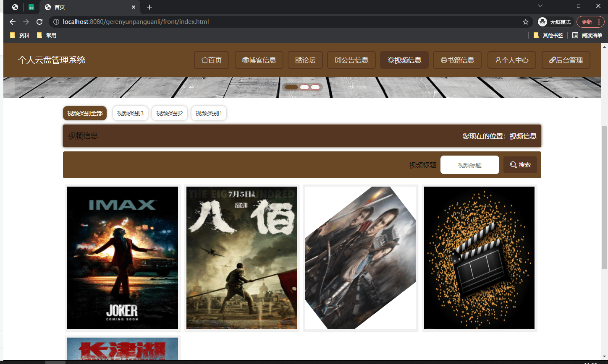Select the 视频类别3 filter
Viewport: 608px width, 364px height.
pos(130,113)
